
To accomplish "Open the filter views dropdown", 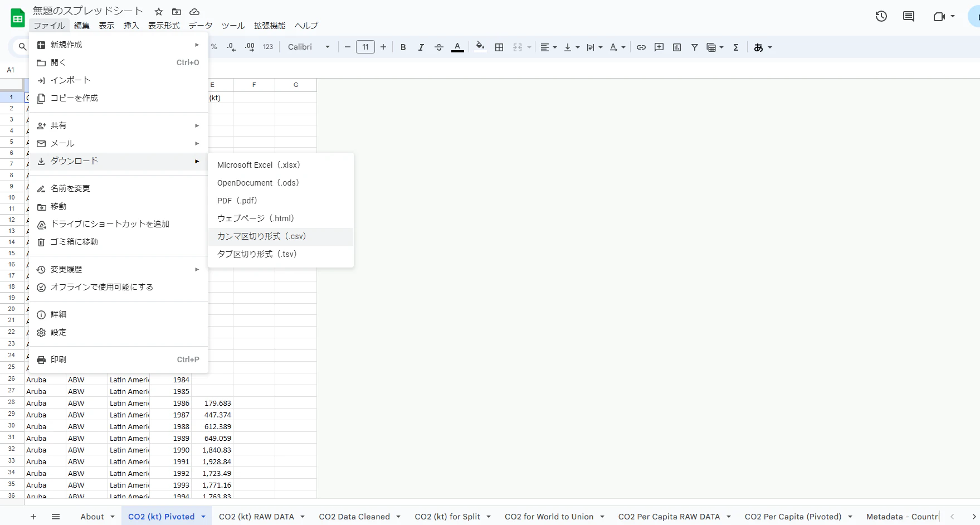I will coord(715,47).
